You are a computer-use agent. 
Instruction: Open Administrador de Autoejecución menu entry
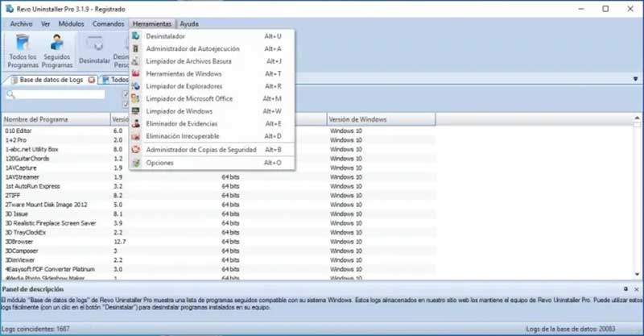point(192,48)
